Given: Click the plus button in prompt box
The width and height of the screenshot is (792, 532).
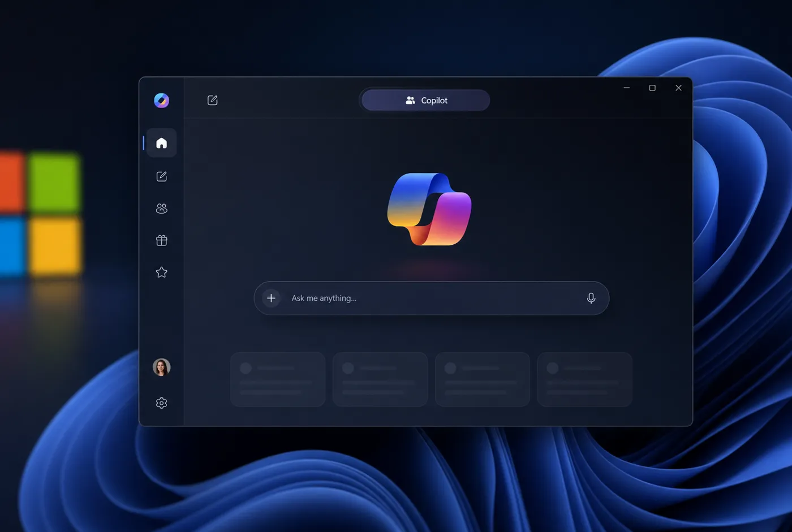Looking at the screenshot, I should [x=271, y=298].
